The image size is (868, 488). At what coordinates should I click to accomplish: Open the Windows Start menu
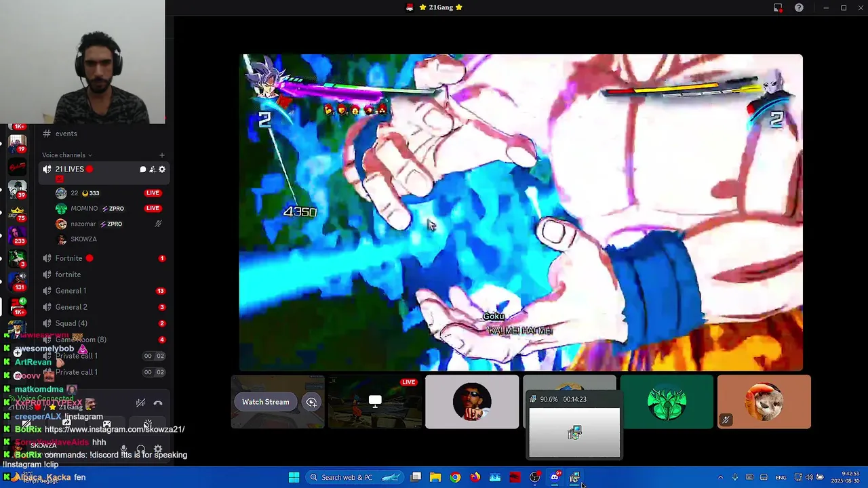point(294,477)
